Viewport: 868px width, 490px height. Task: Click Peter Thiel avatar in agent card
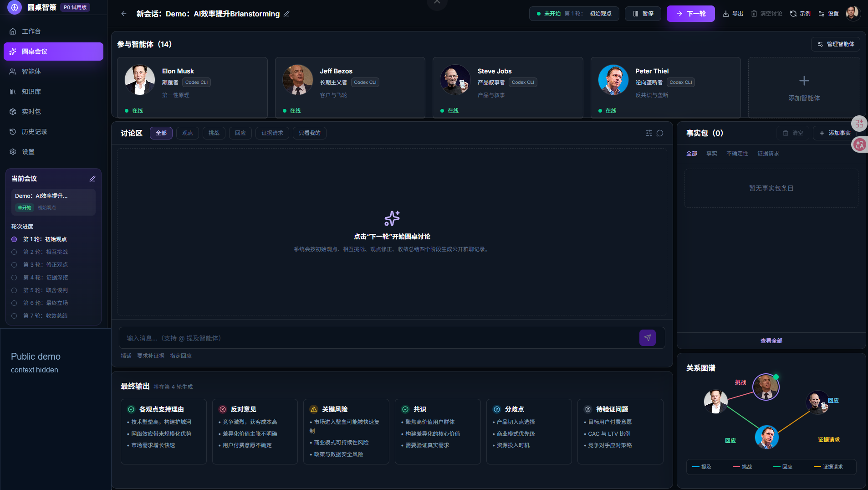[x=613, y=80]
